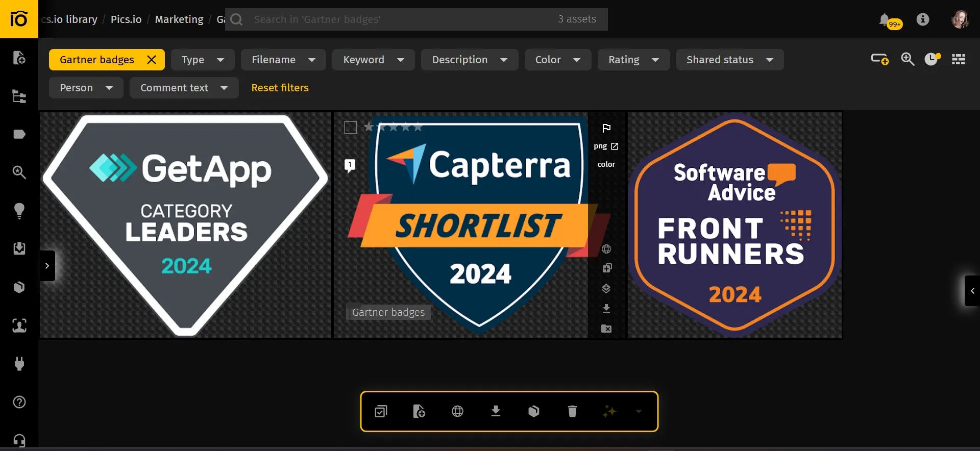This screenshot has height=451, width=980.
Task: Go to cs.io library breadcrumb
Action: [69, 19]
